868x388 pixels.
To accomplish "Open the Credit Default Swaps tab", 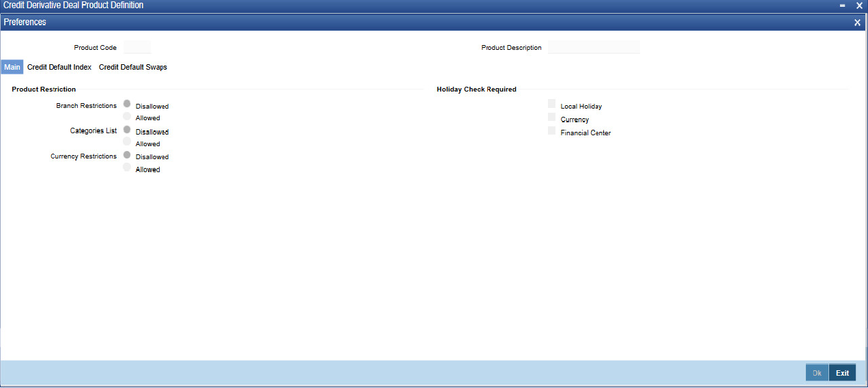I will 133,67.
